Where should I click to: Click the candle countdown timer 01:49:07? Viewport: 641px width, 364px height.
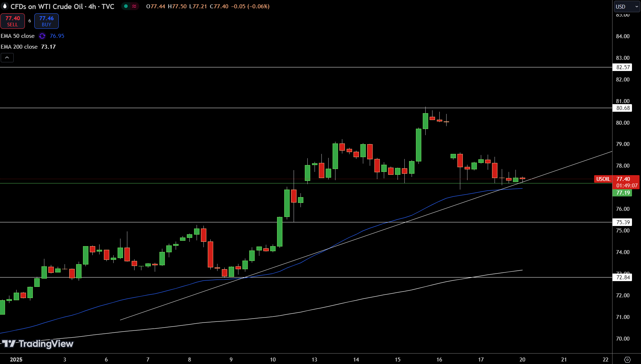(x=627, y=186)
